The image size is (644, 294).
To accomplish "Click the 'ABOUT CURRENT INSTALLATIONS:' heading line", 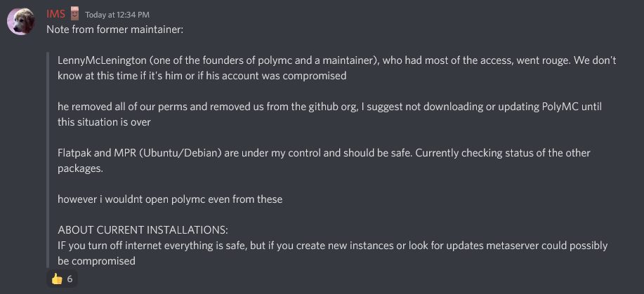I will coord(143,229).
